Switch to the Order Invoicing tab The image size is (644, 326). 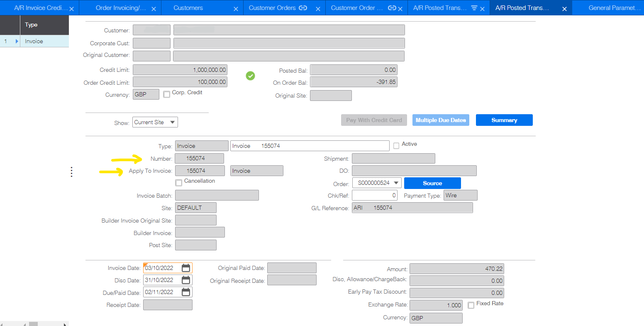coord(120,8)
